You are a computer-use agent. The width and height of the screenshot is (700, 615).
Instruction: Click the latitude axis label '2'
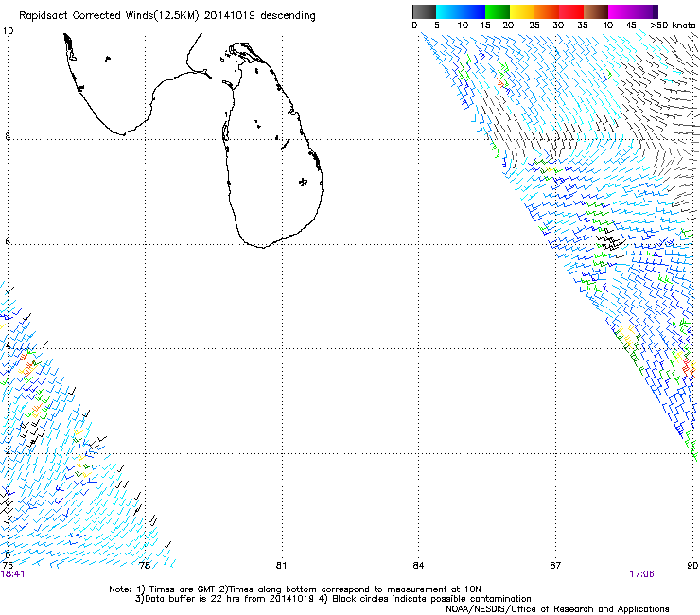pos(8,450)
